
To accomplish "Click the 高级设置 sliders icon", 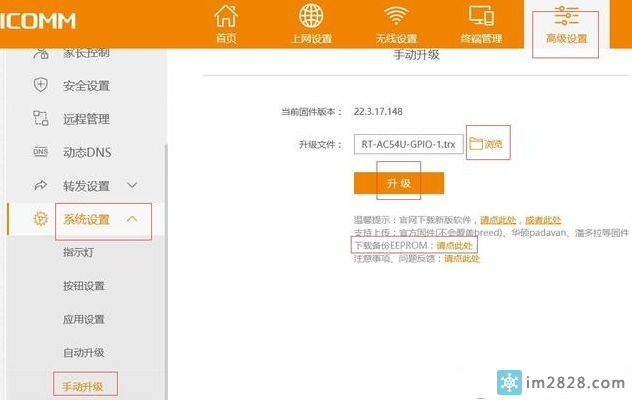I will tap(566, 17).
